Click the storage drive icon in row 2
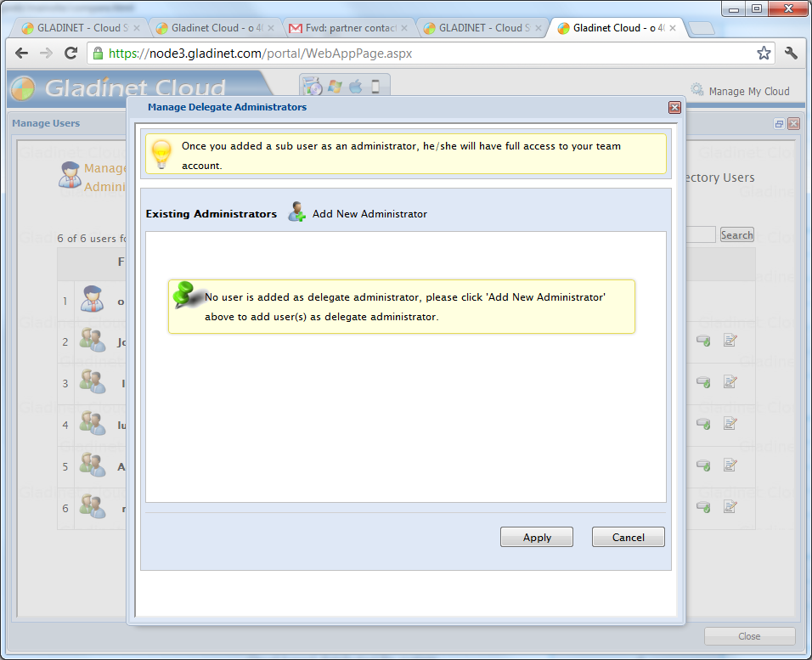 pyautogui.click(x=703, y=341)
